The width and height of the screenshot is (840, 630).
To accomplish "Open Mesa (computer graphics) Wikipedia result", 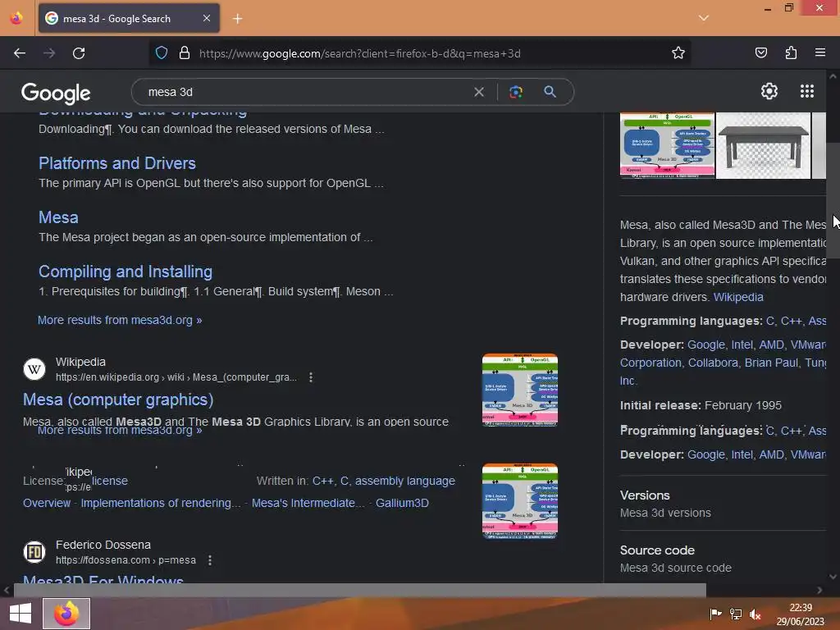I will 118,399.
